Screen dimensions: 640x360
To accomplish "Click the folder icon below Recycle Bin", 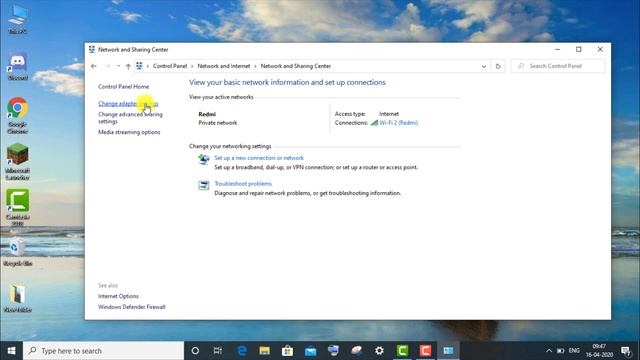I will pos(18,298).
